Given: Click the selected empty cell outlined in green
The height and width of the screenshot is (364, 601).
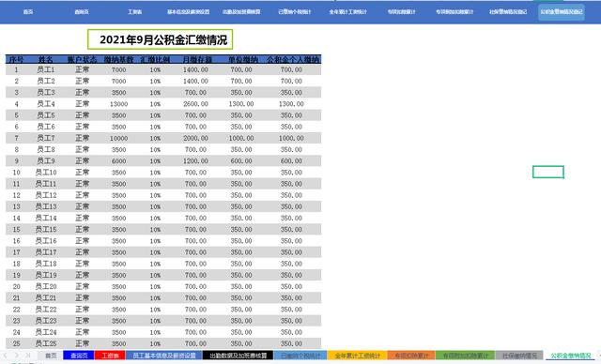Looking at the screenshot, I should tap(548, 172).
